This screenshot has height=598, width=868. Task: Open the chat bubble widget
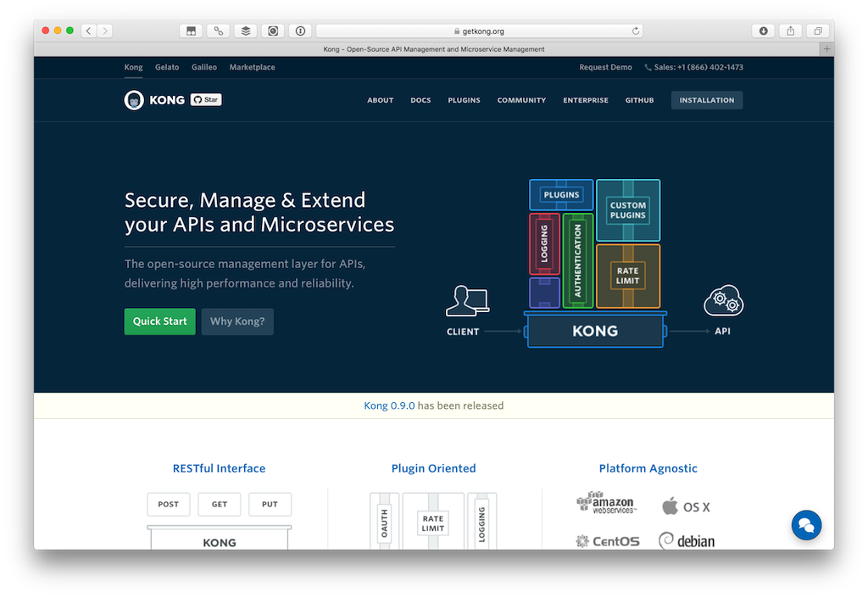[806, 525]
